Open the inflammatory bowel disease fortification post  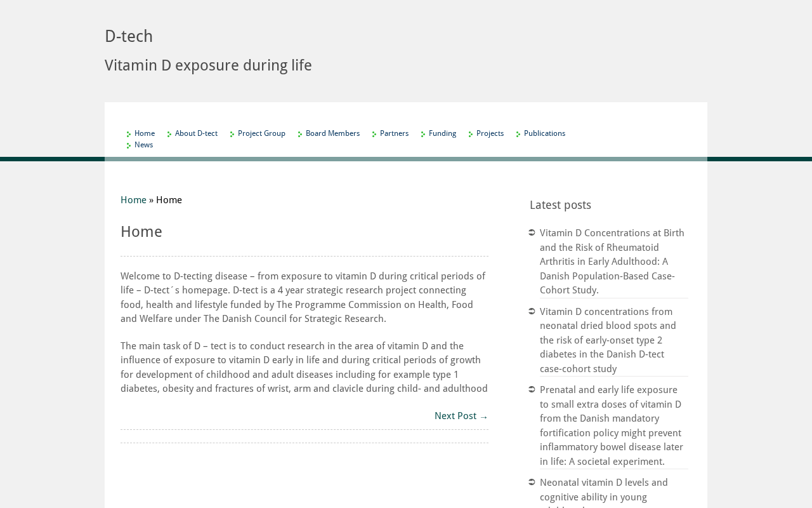click(611, 425)
